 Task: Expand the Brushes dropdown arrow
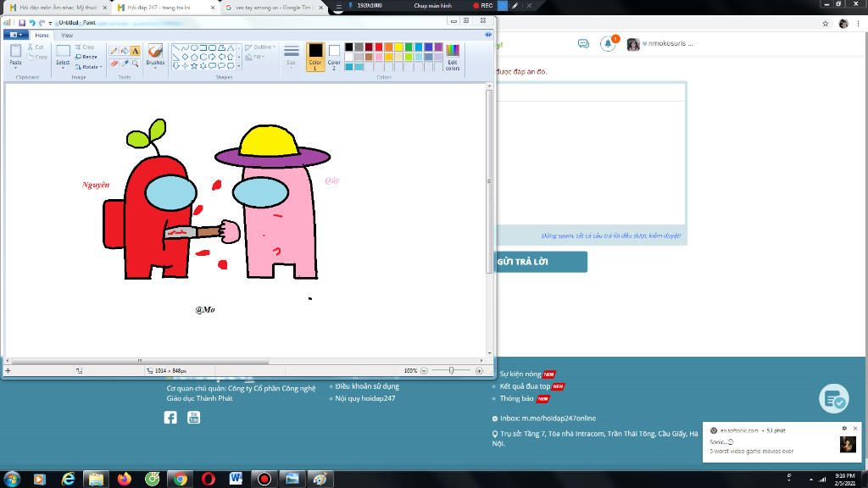[x=156, y=66]
